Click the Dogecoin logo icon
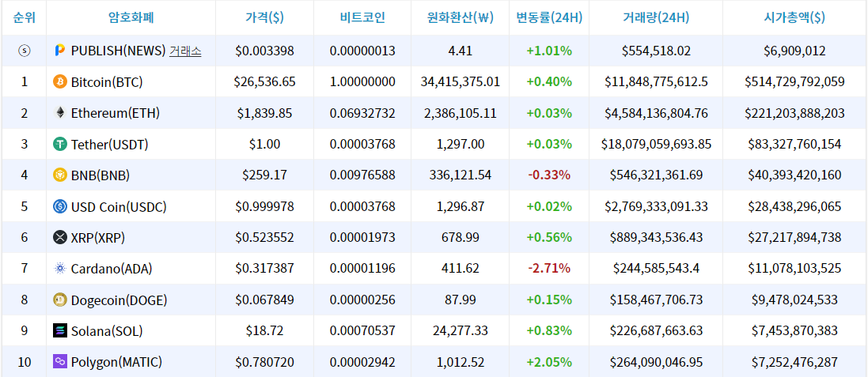 [60, 300]
